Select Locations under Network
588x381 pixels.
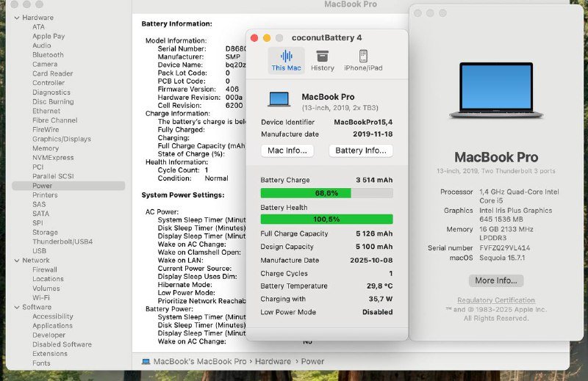click(x=48, y=279)
